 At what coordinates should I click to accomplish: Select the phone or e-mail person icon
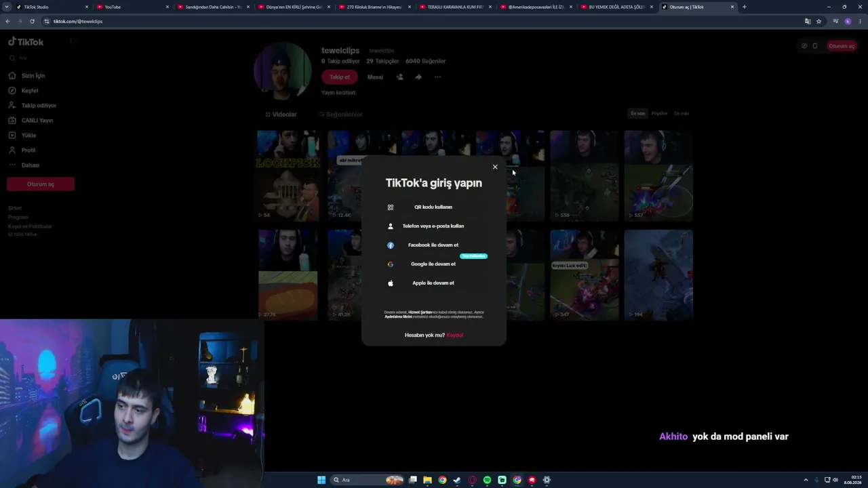point(391,226)
